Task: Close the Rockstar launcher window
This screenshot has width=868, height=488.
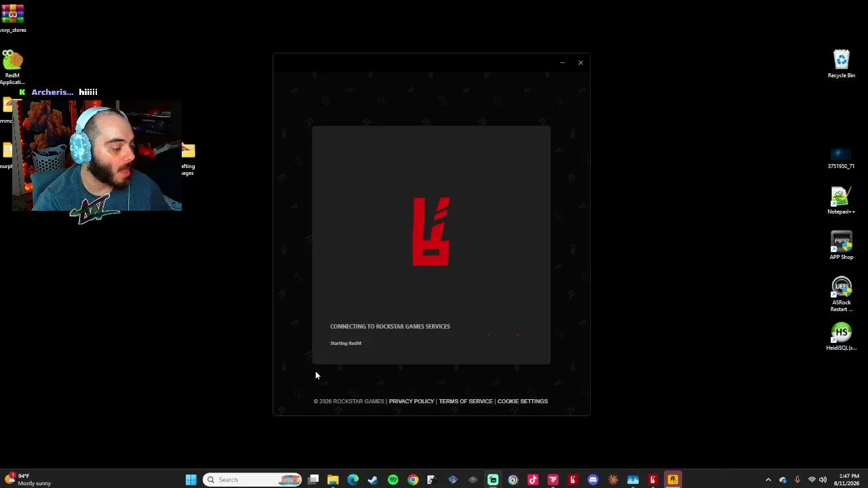Action: [x=580, y=63]
